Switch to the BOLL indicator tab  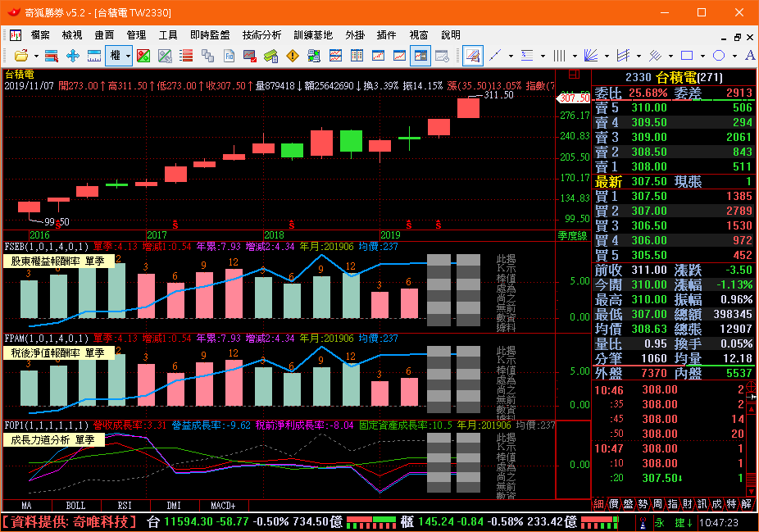point(75,506)
